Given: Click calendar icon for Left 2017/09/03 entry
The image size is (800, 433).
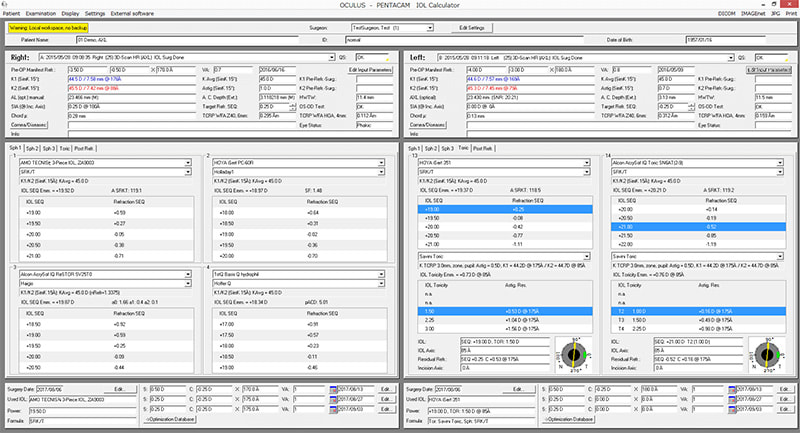Looking at the screenshot, I should point(732,409).
